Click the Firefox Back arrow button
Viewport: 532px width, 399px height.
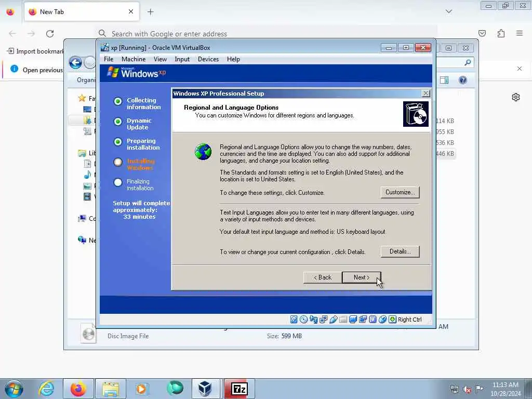coord(12,33)
